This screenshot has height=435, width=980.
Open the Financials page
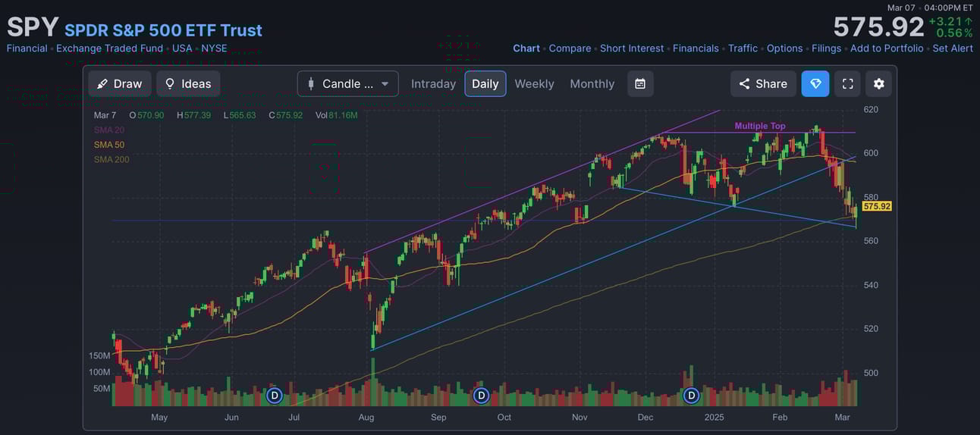coord(696,48)
